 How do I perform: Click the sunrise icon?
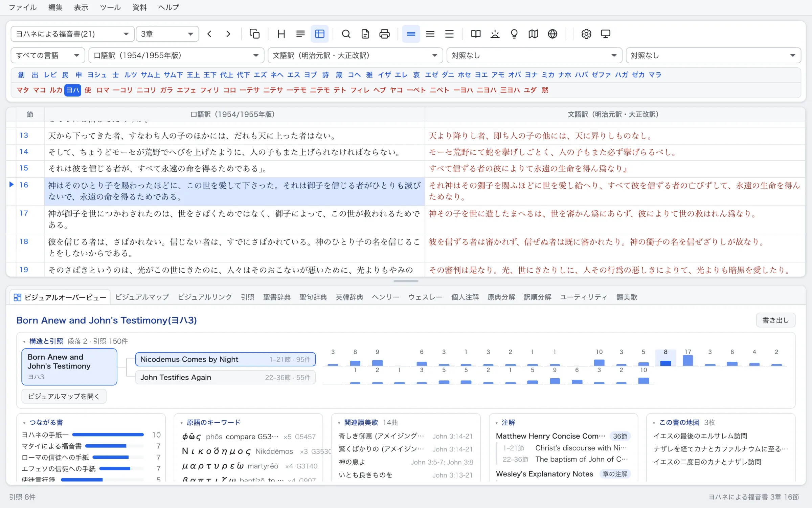(495, 34)
